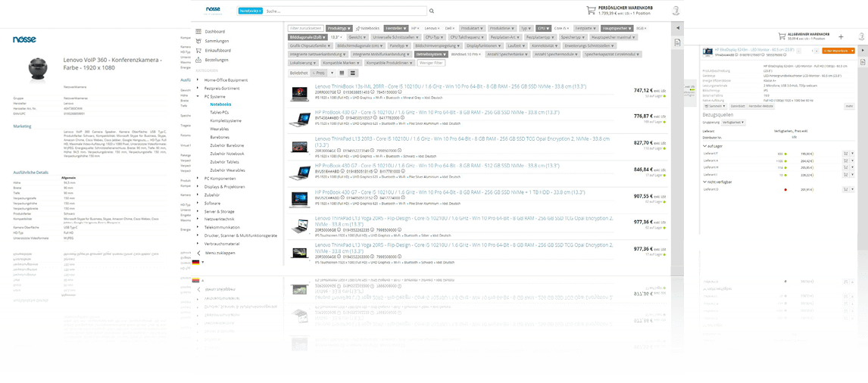Remove the Dell manufacturer filter

click(x=455, y=28)
